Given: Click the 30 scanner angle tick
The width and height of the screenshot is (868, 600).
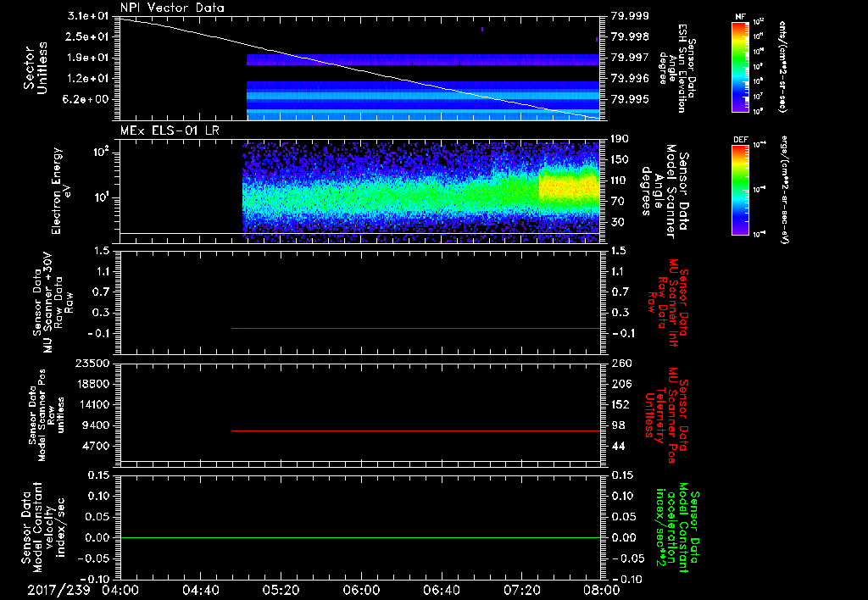Looking at the screenshot, I should pyautogui.click(x=618, y=222).
